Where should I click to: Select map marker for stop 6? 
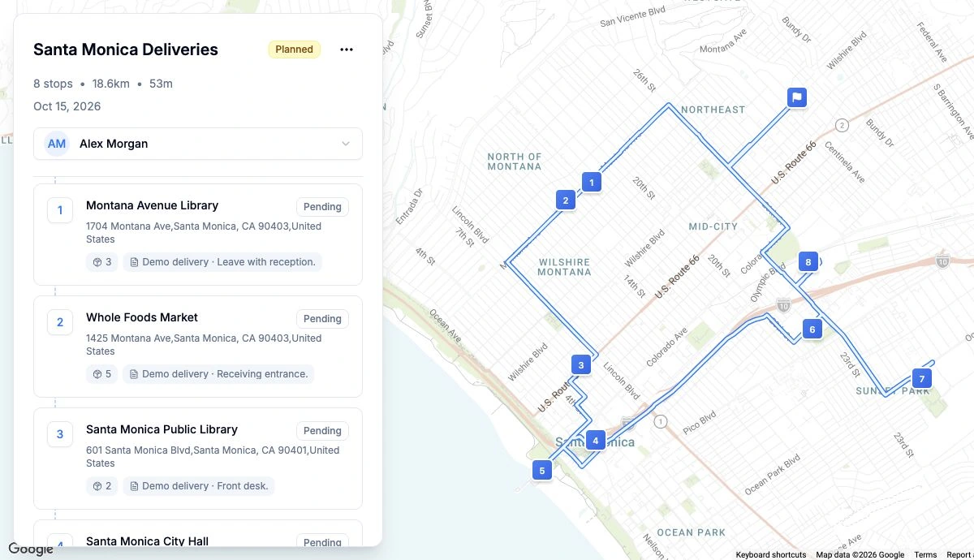(812, 329)
